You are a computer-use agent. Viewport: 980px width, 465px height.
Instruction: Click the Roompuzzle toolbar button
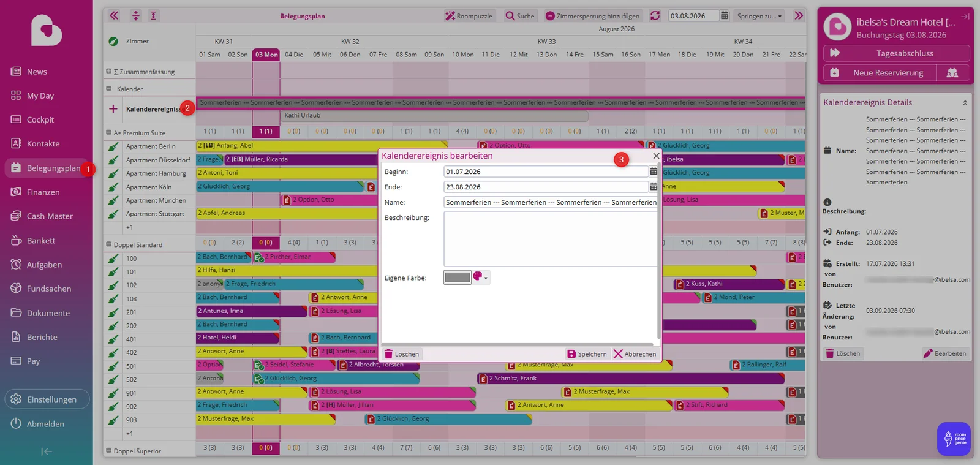(x=469, y=16)
